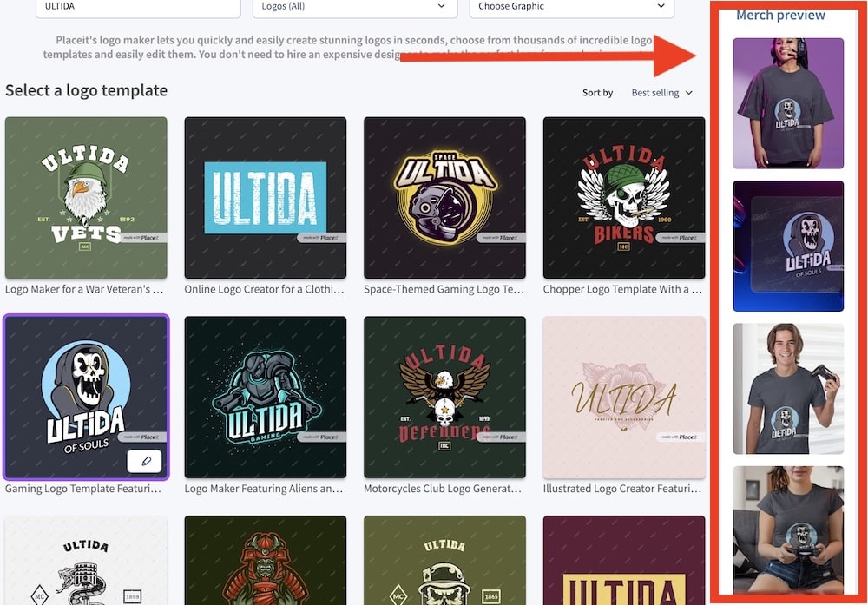Click the ULTIDA name input field
The height and width of the screenshot is (605, 868).
(x=138, y=7)
